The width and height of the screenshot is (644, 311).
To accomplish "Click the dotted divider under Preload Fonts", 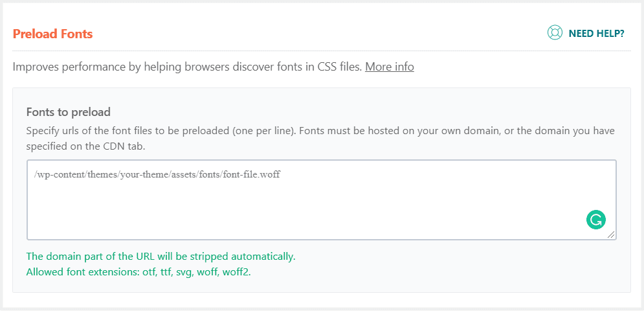I will (322, 51).
